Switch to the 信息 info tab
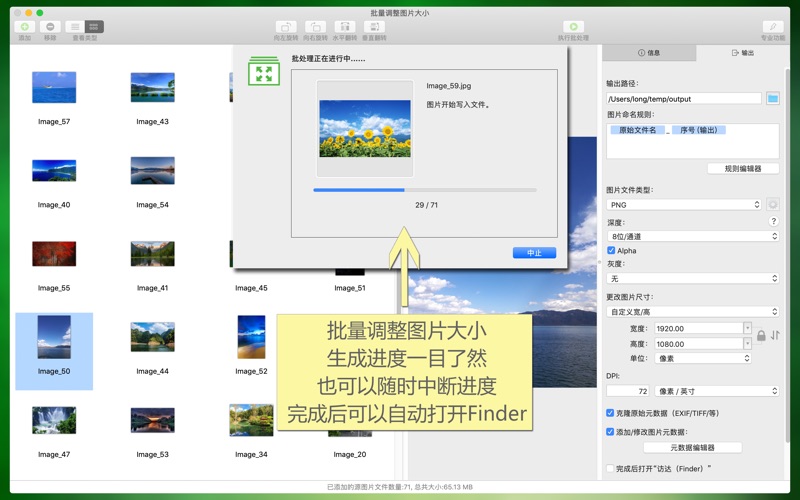 (649, 52)
